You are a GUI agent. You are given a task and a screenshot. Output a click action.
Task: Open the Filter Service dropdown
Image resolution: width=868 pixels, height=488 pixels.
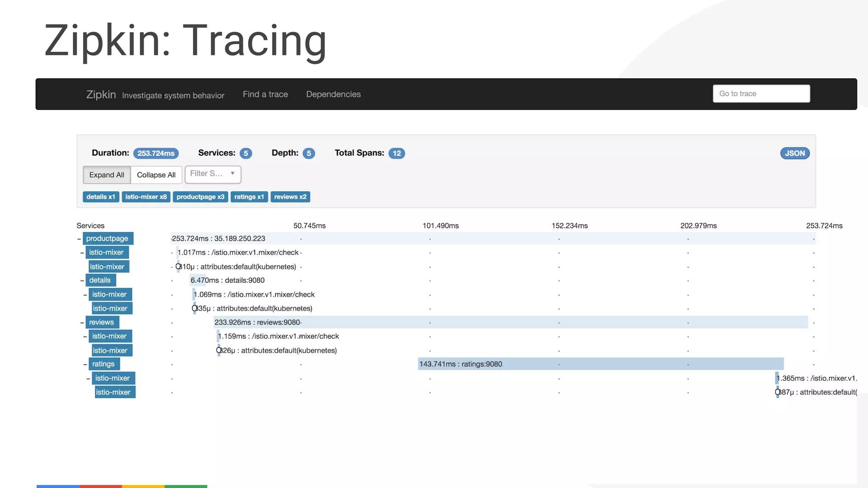pos(213,174)
